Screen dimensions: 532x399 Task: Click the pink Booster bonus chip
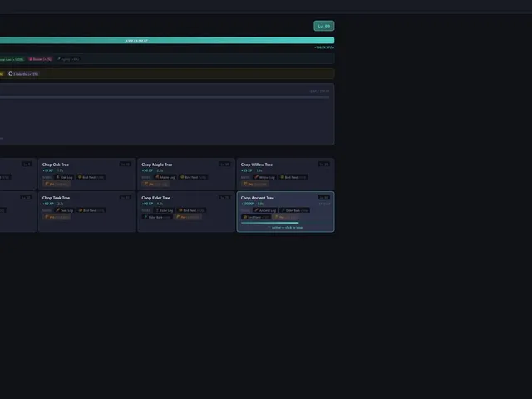coord(41,59)
